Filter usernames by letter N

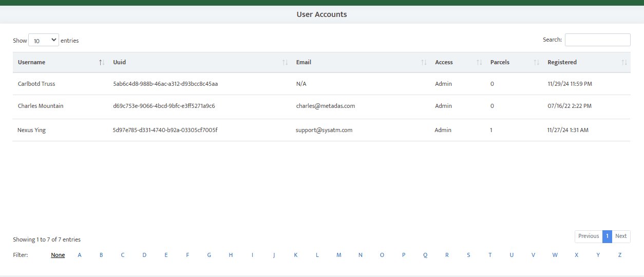coord(361,255)
